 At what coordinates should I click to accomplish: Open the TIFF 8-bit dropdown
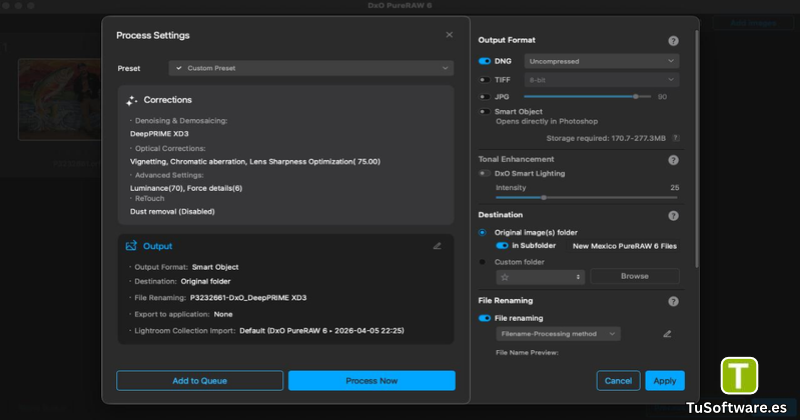pyautogui.click(x=602, y=80)
